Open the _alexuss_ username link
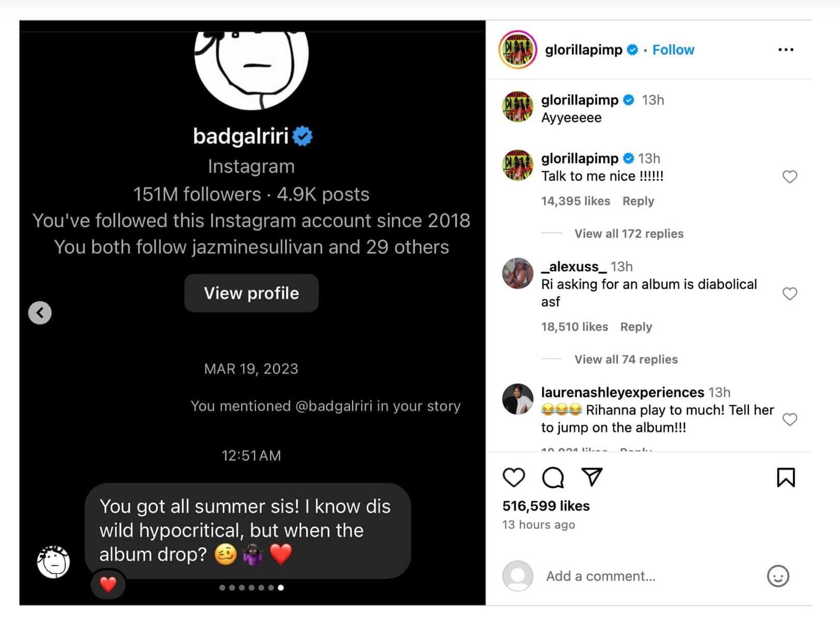This screenshot has width=840, height=620. [x=573, y=267]
